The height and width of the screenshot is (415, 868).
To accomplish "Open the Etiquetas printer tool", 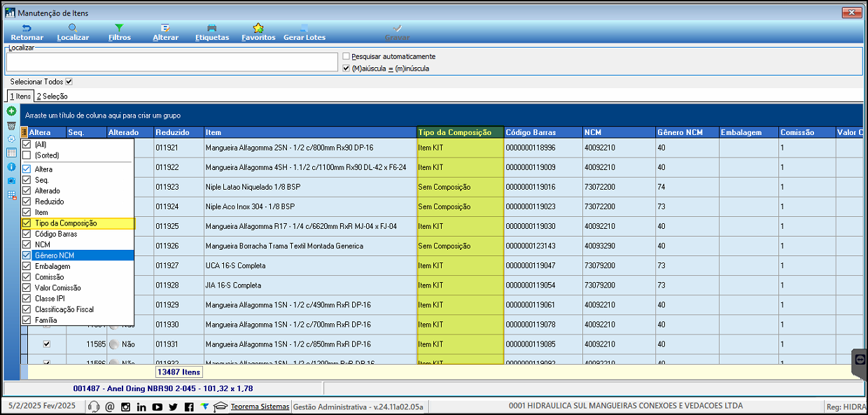I will pos(212,32).
